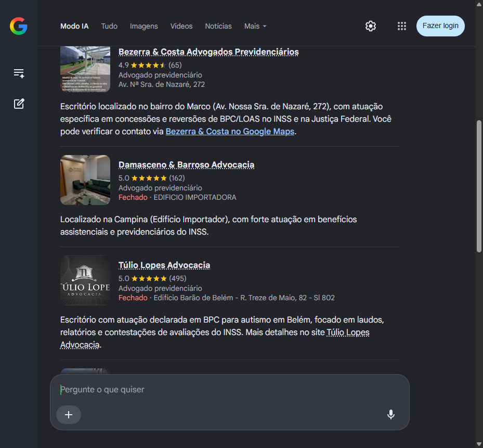Viewport: 483px width, 448px height.
Task: Focus the Pergunte o que quiser input
Action: [229, 389]
